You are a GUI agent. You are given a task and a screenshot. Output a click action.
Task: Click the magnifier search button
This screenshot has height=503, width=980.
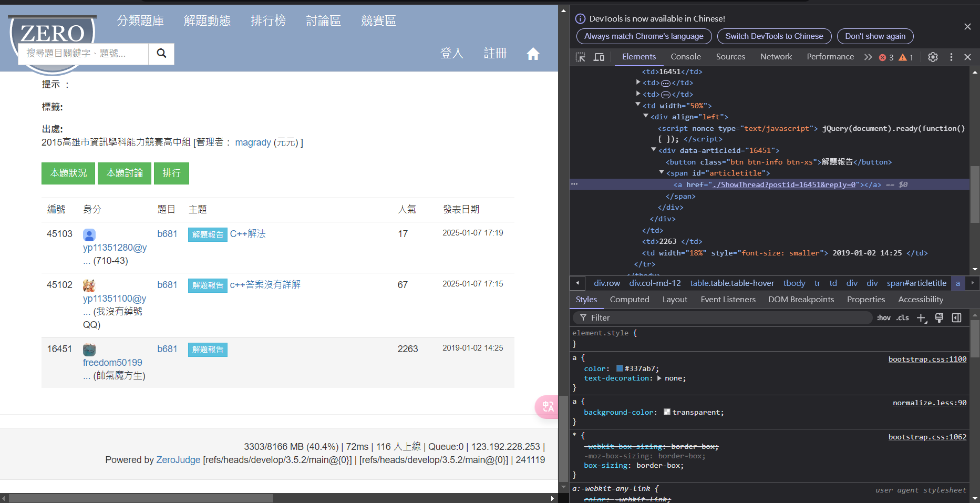[161, 54]
